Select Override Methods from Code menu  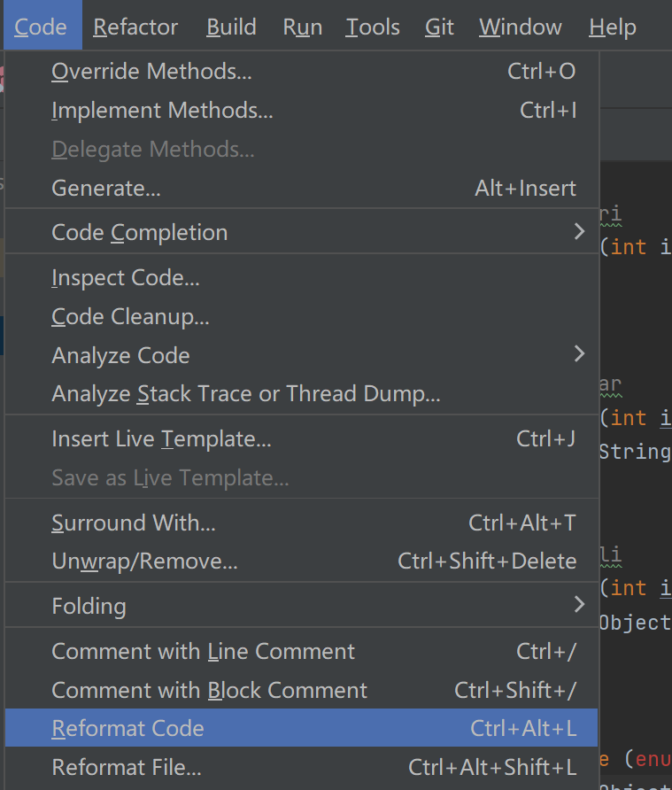click(151, 72)
